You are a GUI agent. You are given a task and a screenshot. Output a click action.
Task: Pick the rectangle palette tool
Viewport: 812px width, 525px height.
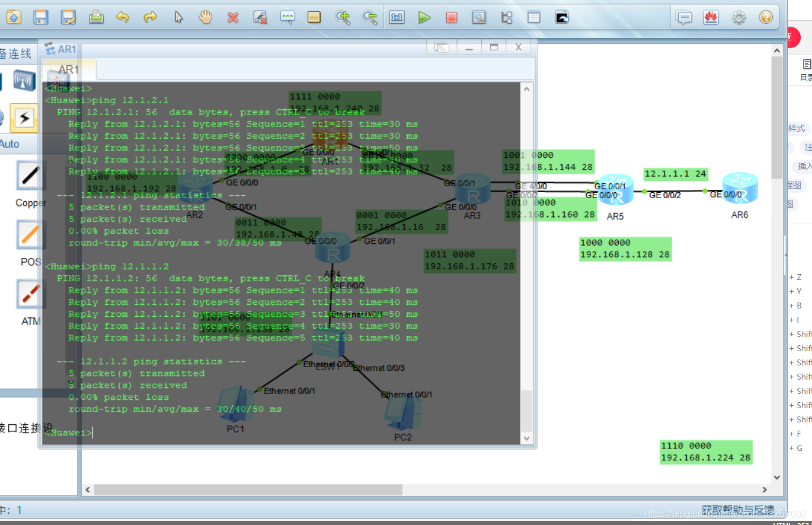[314, 17]
